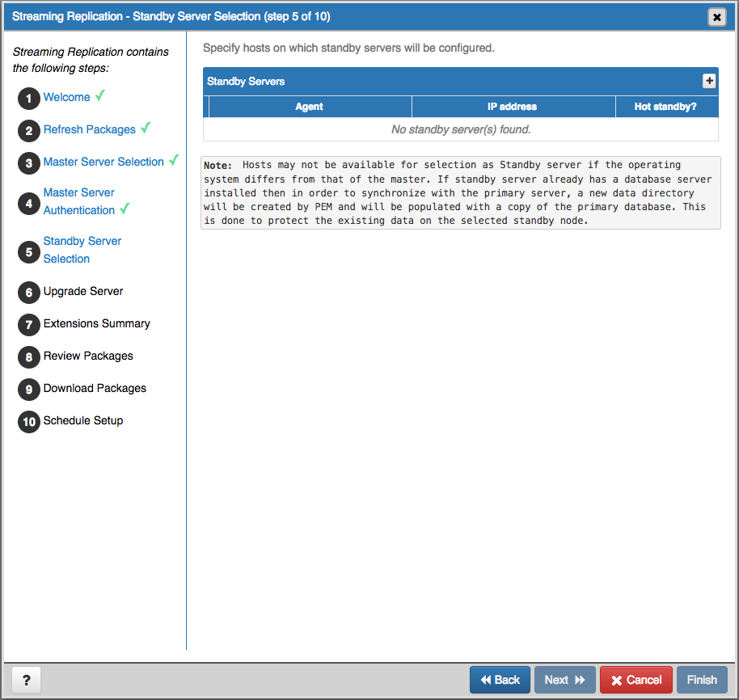Open help with the question mark button

click(x=27, y=680)
